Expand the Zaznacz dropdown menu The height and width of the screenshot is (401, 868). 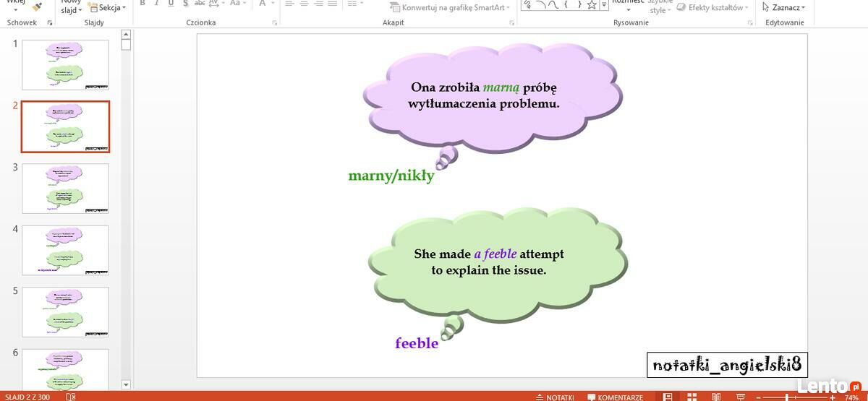tap(784, 7)
